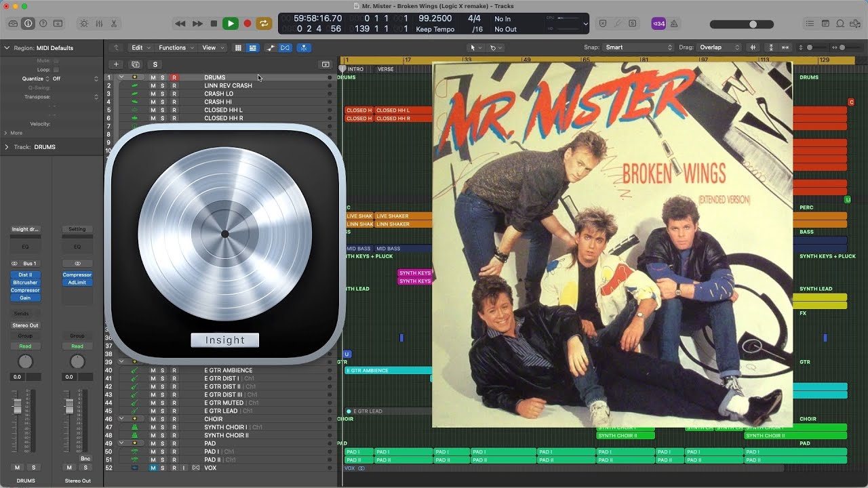Toggle the global Solo S header button
868x488 pixels.
coord(155,64)
